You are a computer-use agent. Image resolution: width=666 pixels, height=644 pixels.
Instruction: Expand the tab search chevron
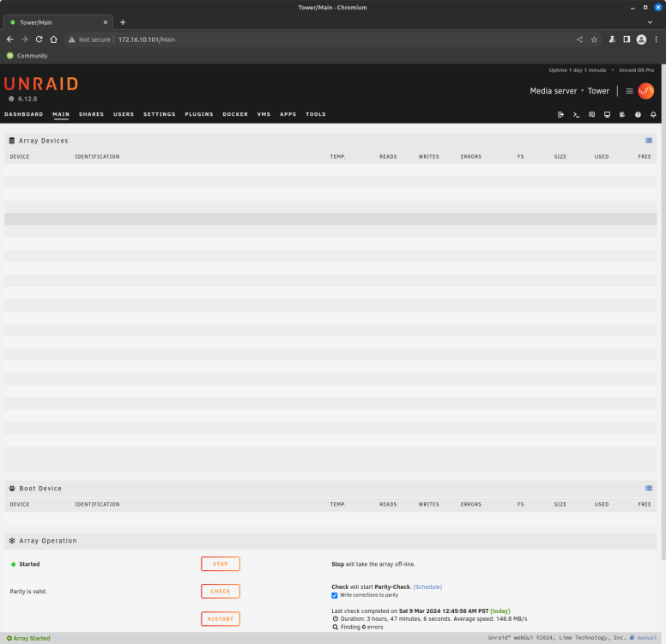[650, 22]
